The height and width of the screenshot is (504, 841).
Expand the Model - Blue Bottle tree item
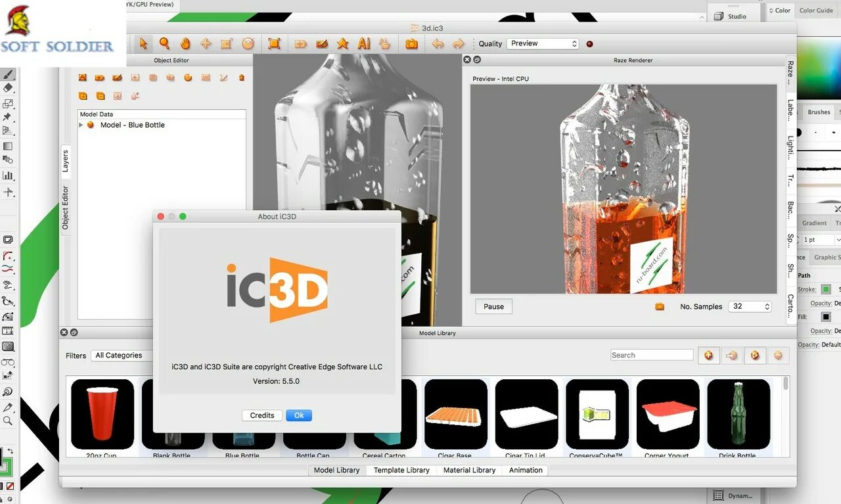pyautogui.click(x=81, y=125)
